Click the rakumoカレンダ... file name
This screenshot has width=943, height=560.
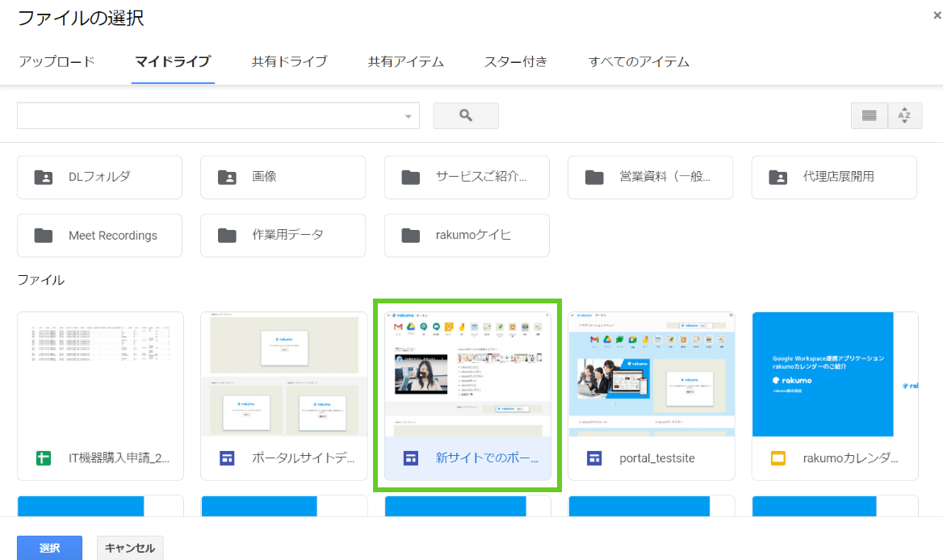(x=851, y=458)
